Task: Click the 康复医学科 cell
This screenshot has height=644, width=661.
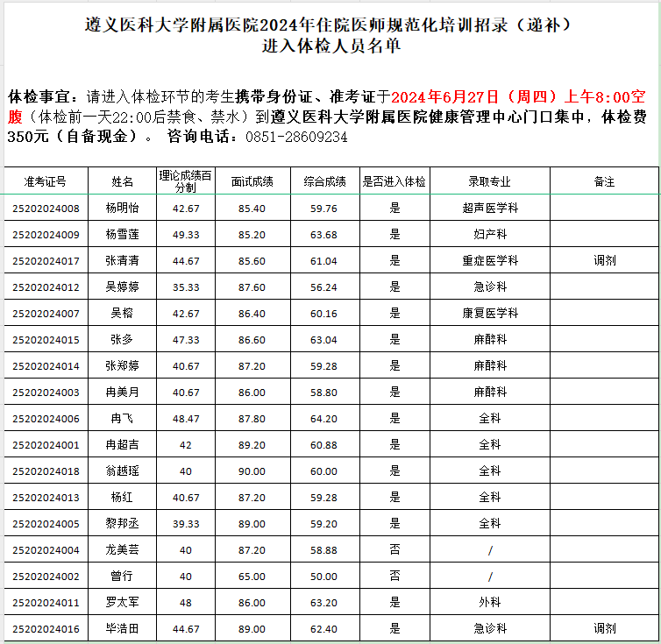Action: pyautogui.click(x=490, y=313)
